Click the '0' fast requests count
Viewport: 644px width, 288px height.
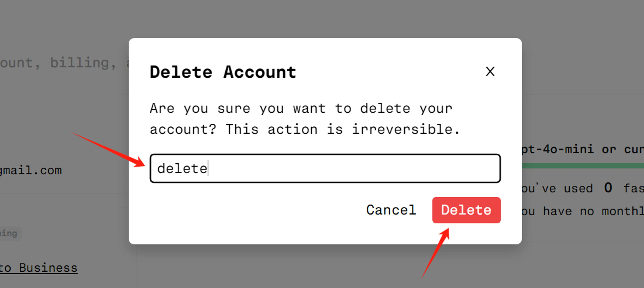(x=608, y=188)
